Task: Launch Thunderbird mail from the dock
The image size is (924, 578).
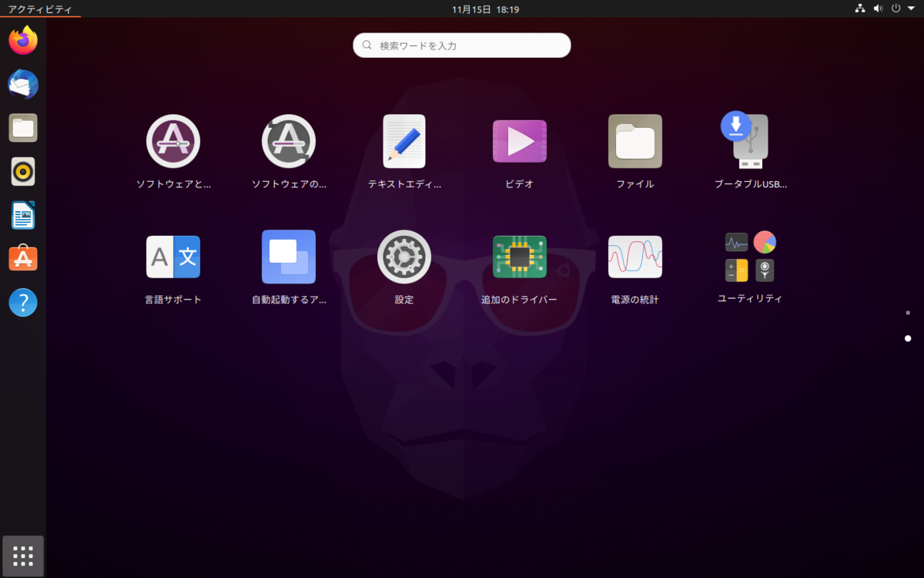Action: tap(23, 84)
